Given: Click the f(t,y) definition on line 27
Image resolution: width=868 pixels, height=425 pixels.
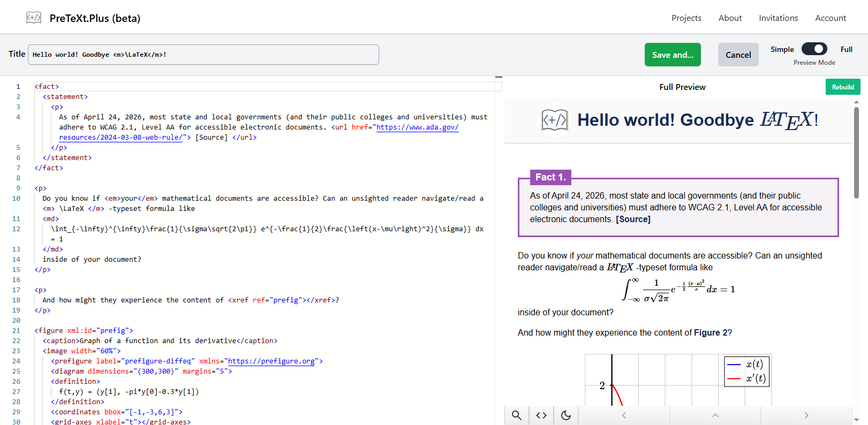Looking at the screenshot, I should 129,391.
